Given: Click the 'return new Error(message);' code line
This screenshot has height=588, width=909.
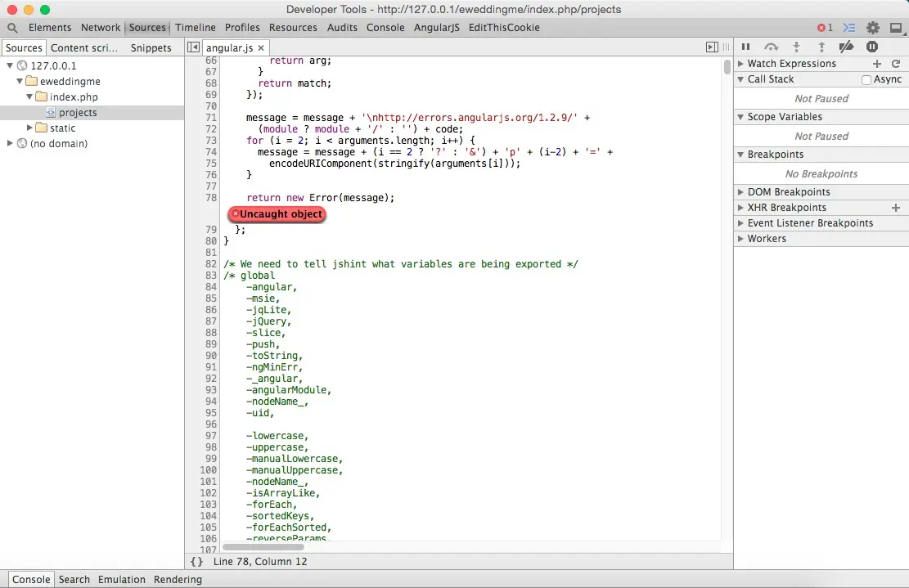Looking at the screenshot, I should pyautogui.click(x=320, y=198).
